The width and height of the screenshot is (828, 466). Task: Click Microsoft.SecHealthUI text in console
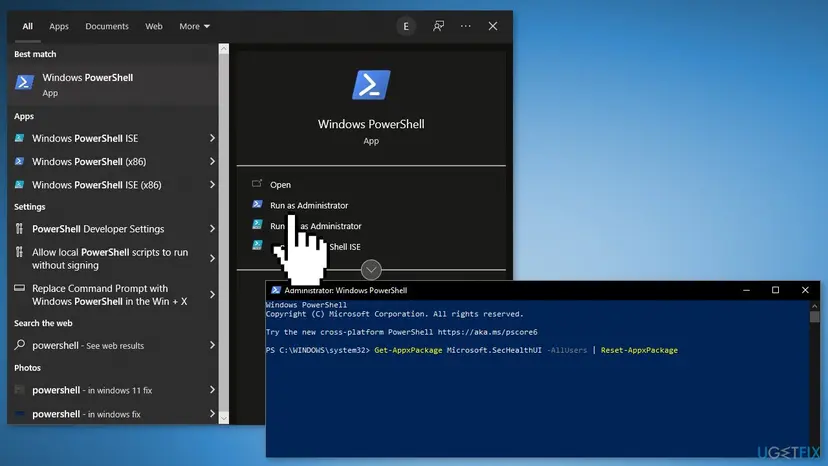[x=494, y=350]
